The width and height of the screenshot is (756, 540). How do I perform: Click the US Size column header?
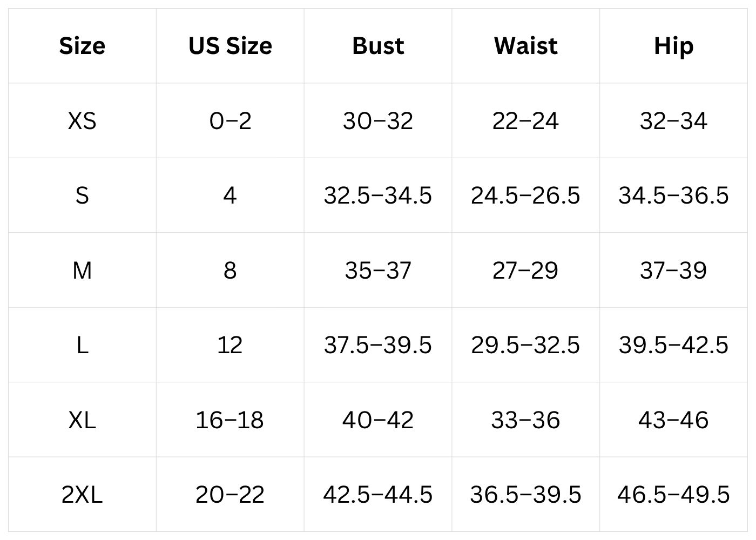(230, 46)
